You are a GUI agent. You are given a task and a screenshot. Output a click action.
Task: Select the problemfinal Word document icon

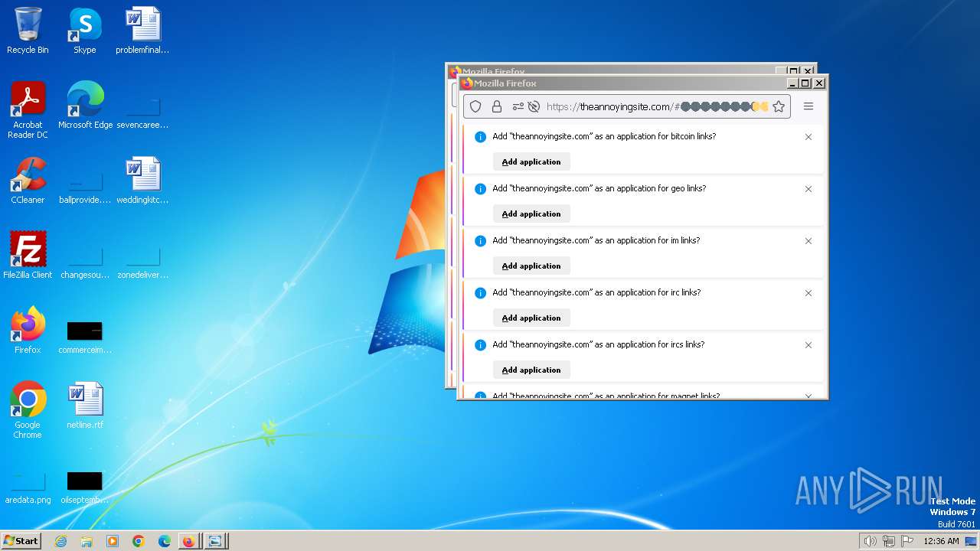(x=142, y=31)
